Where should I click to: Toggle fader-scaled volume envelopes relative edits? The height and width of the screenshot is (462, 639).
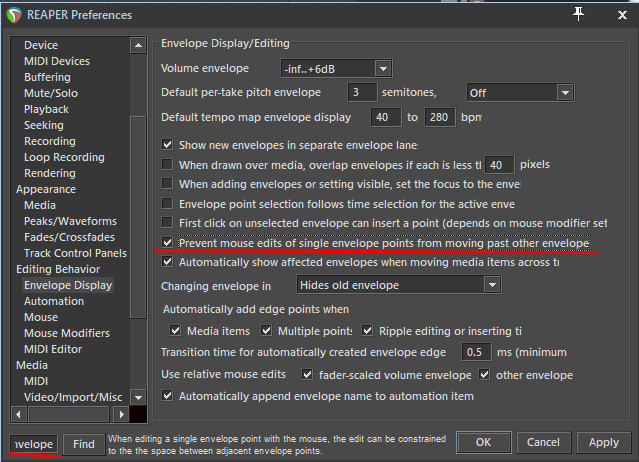point(307,374)
